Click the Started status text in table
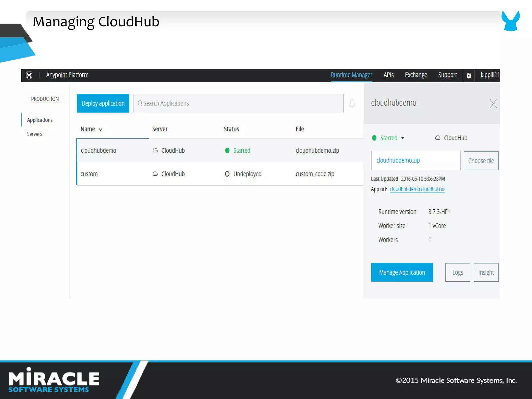Viewport: 532px width, 399px height. coord(242,150)
